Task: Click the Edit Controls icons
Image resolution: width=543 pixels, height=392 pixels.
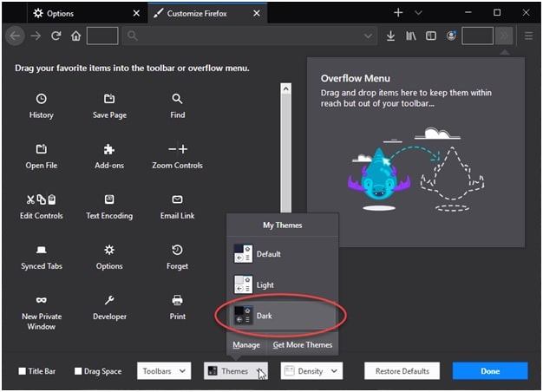Action: click(42, 199)
